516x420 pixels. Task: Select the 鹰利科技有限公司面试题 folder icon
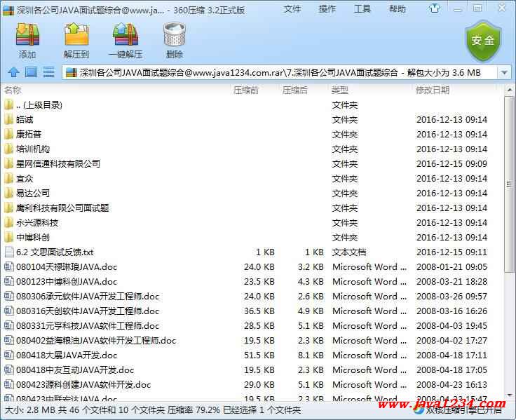coord(9,208)
